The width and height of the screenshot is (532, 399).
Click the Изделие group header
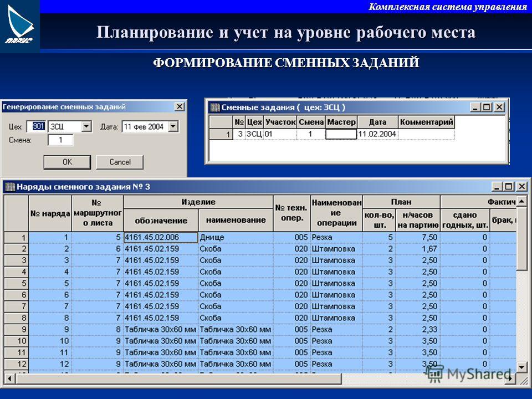tap(198, 202)
